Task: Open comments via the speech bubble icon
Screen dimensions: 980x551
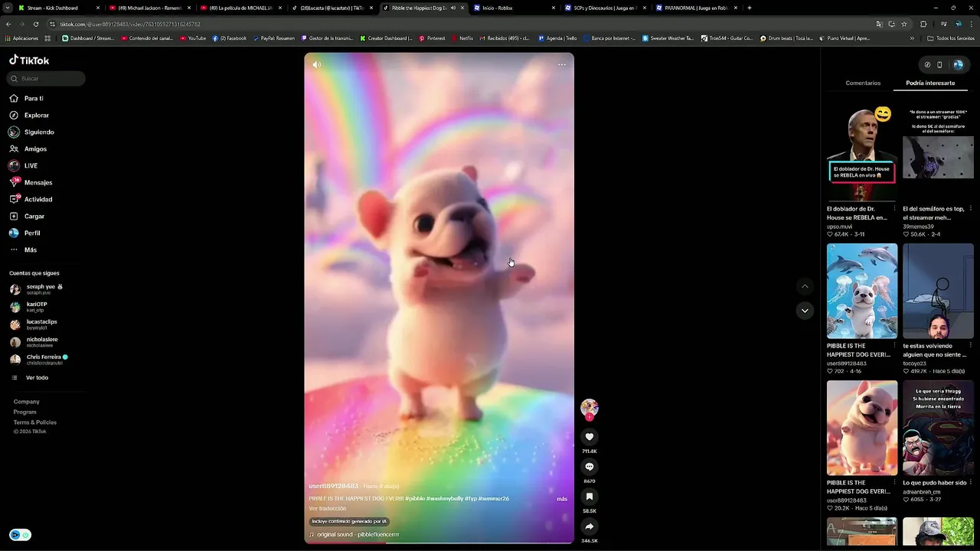Action: 590,467
